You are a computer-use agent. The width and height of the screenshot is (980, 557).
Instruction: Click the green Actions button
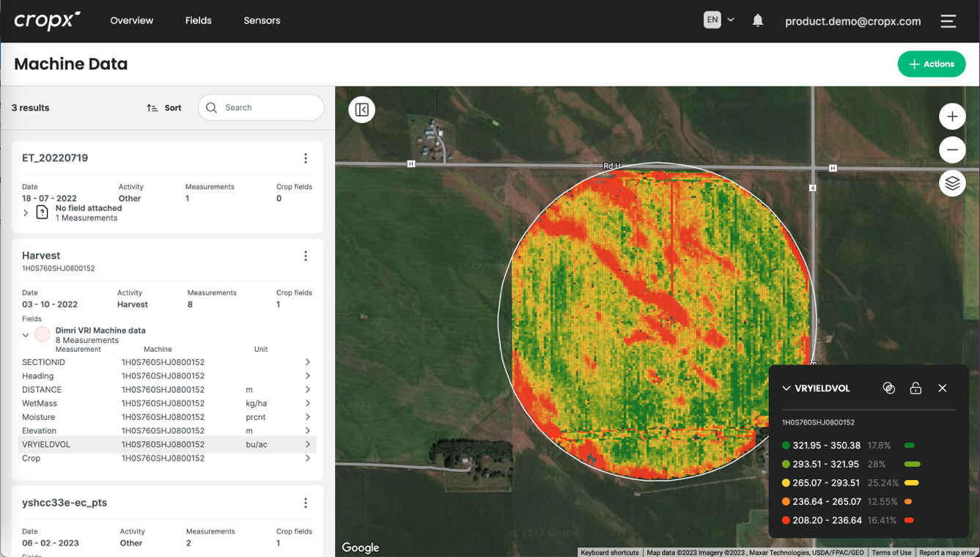pos(931,64)
